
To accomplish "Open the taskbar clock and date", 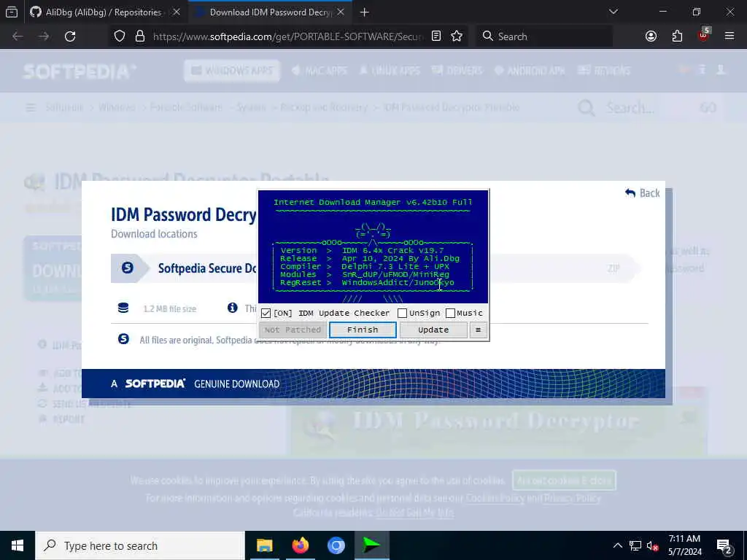I will point(684,545).
